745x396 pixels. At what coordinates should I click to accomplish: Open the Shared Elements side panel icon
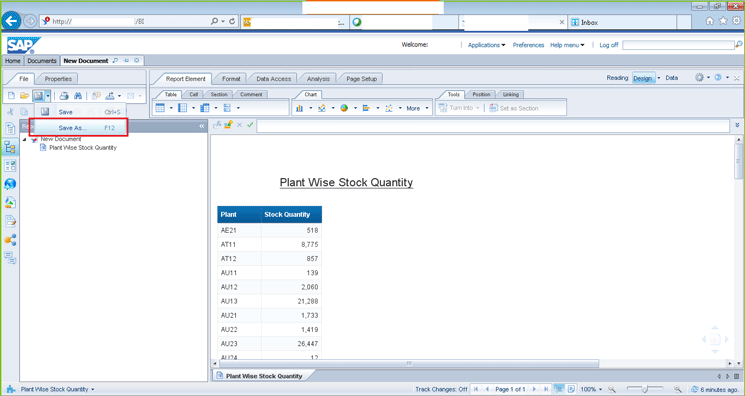[x=10, y=240]
